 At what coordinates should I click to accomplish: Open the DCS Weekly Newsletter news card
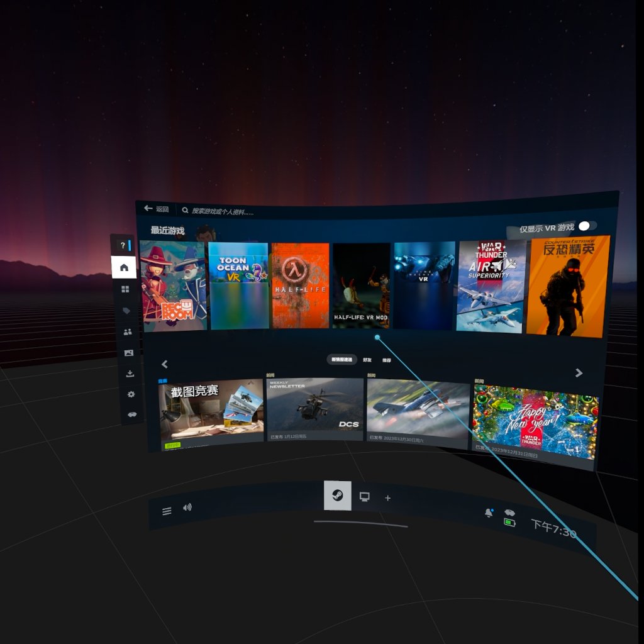pos(315,410)
